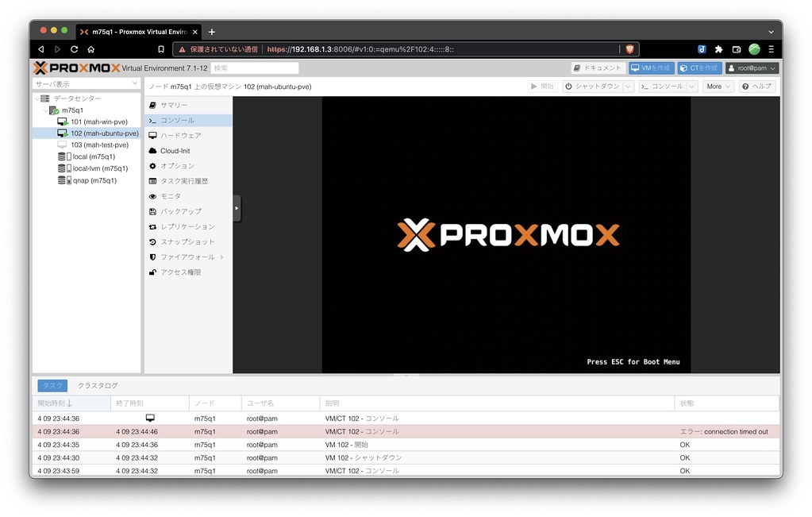Click the green profile avatar icon

pos(755,49)
